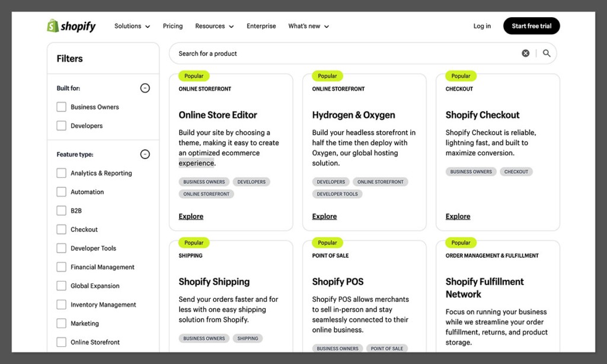
Task: Click inside the product search field
Action: click(x=296, y=53)
